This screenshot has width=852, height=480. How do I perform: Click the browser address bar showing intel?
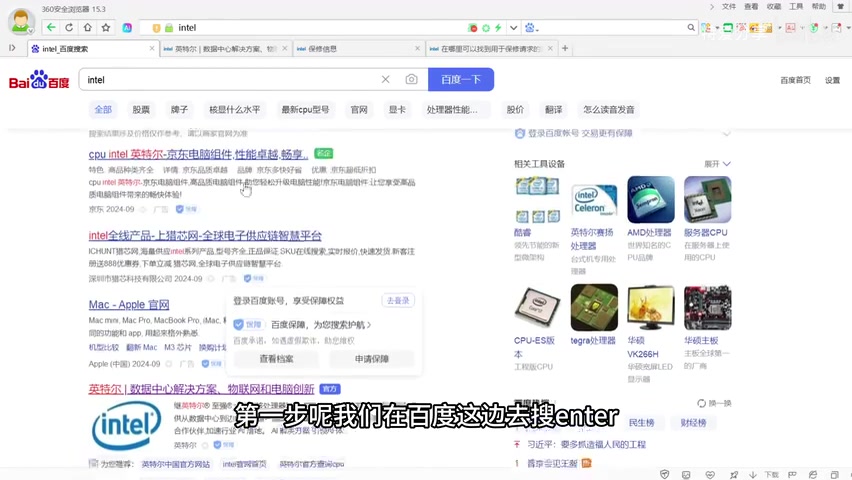click(321, 28)
